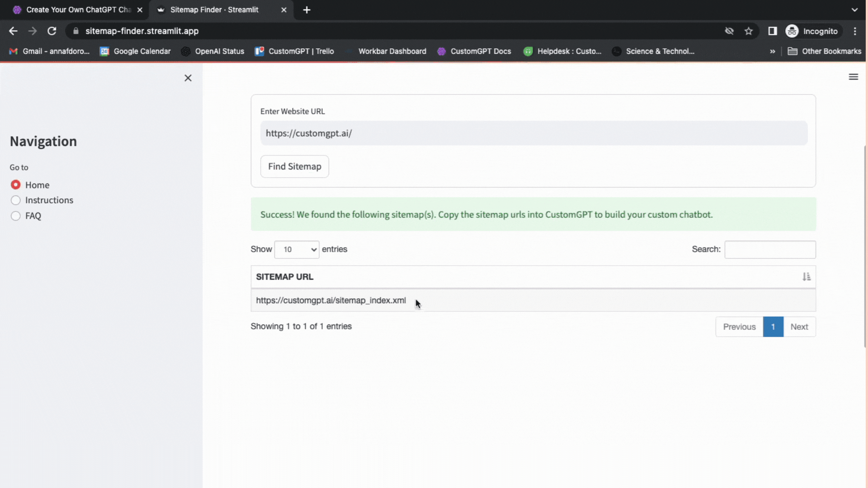Viewport: 868px width, 488px height.
Task: Click into the table Search field
Action: click(x=770, y=249)
